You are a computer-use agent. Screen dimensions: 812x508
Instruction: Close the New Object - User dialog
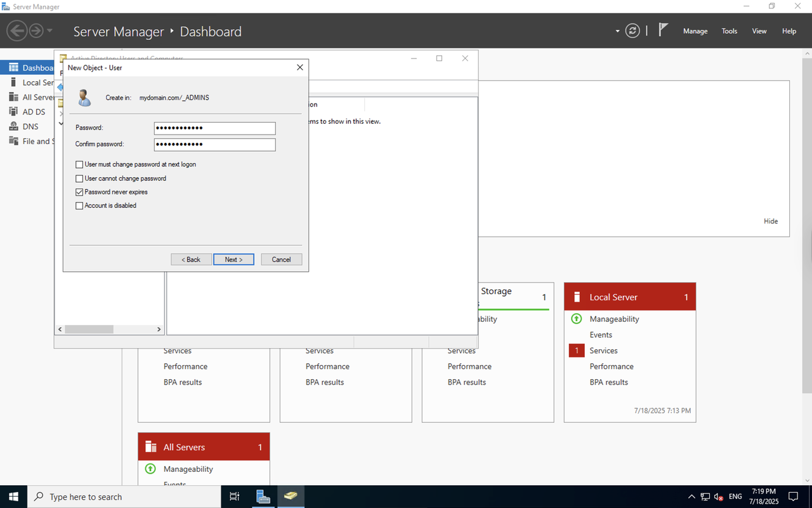point(300,67)
